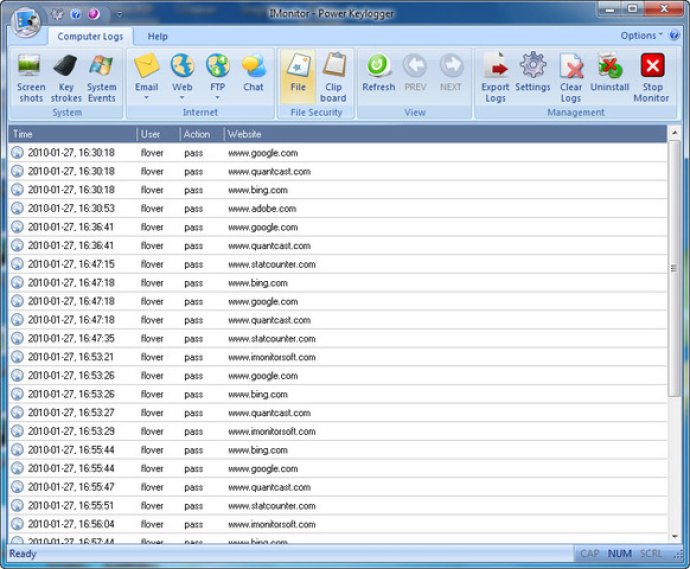Open the Clipboard log
The height and width of the screenshot is (569, 690).
coord(333,78)
